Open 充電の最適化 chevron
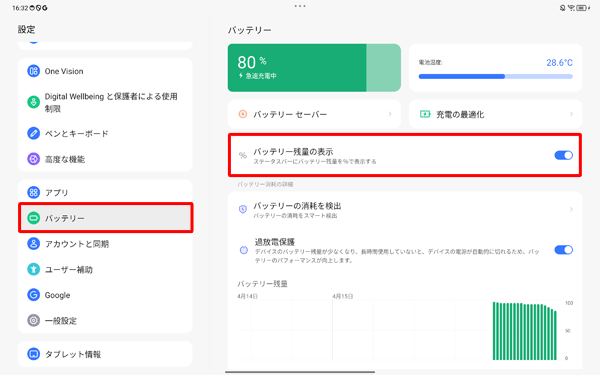 (x=571, y=114)
